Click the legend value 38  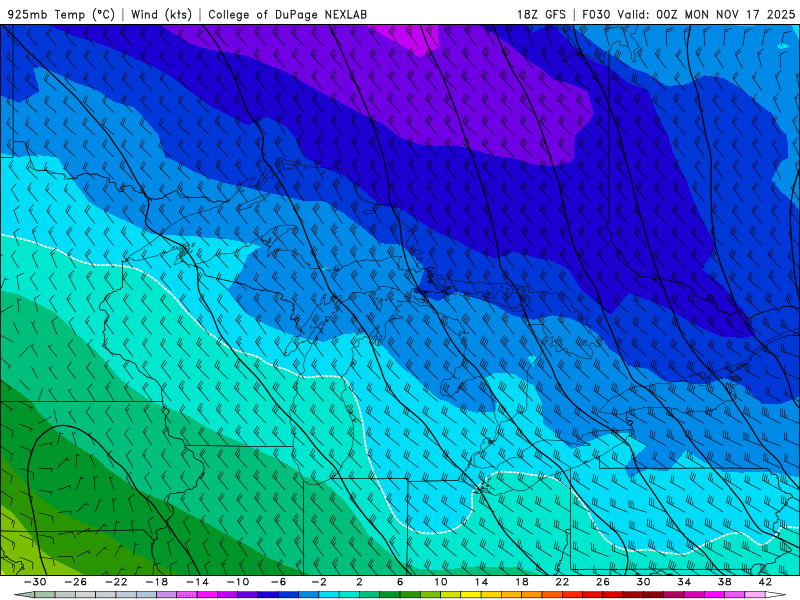(724, 582)
